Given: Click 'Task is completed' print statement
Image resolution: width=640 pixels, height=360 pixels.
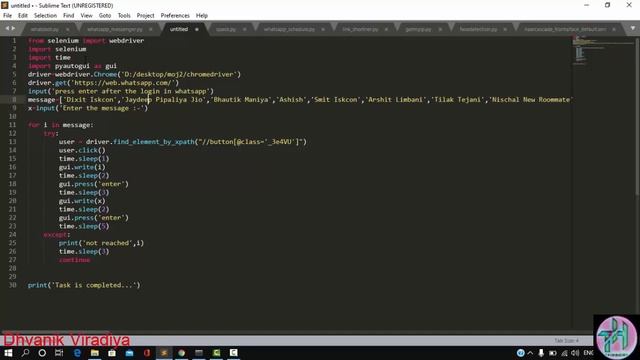Looking at the screenshot, I should tap(84, 285).
